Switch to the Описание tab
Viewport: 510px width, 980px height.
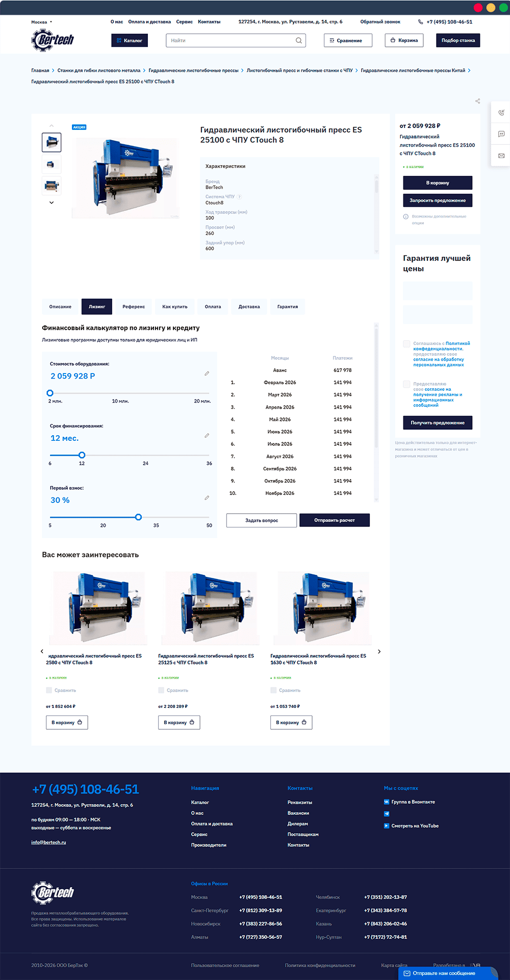tap(60, 306)
